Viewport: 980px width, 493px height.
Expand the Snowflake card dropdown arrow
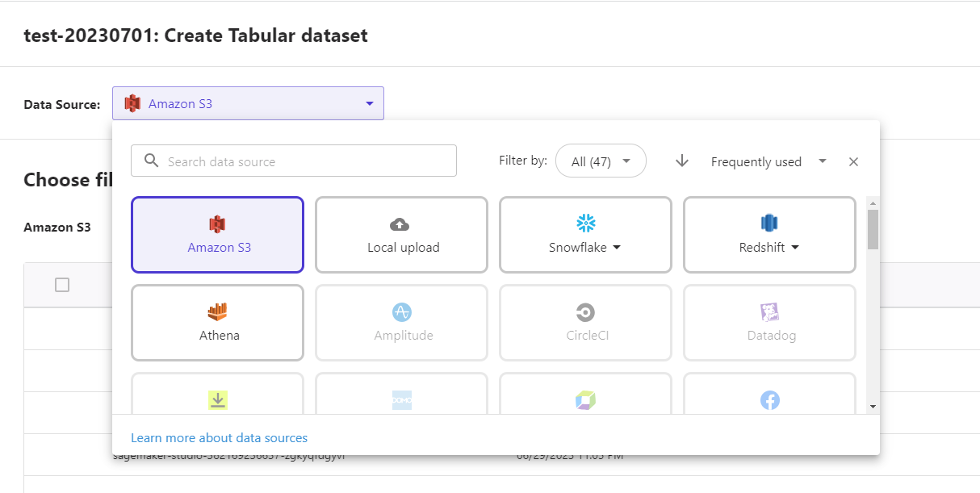pyautogui.click(x=617, y=248)
